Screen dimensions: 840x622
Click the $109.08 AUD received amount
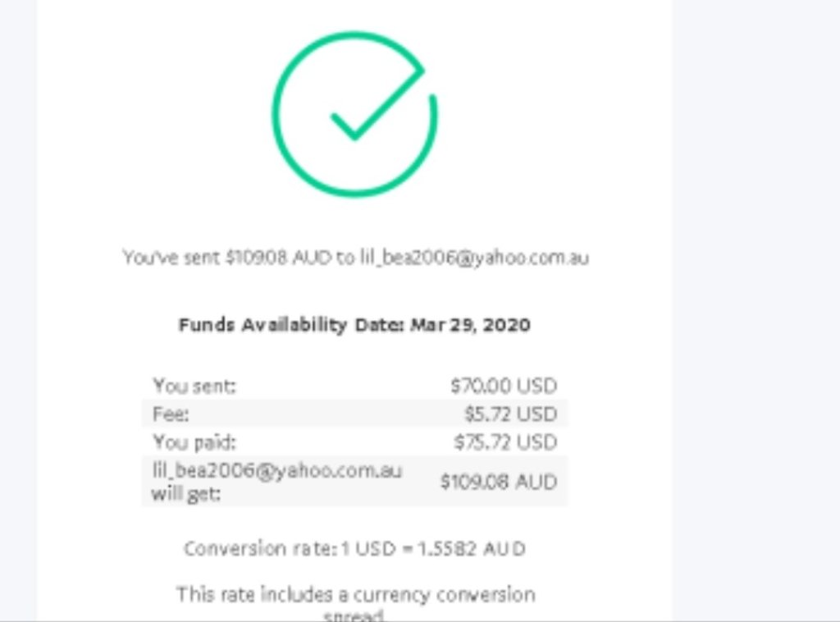[x=498, y=482]
